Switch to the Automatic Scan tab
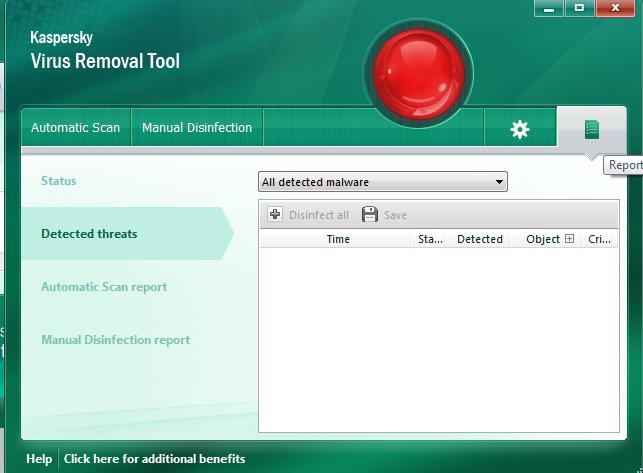 click(x=75, y=128)
